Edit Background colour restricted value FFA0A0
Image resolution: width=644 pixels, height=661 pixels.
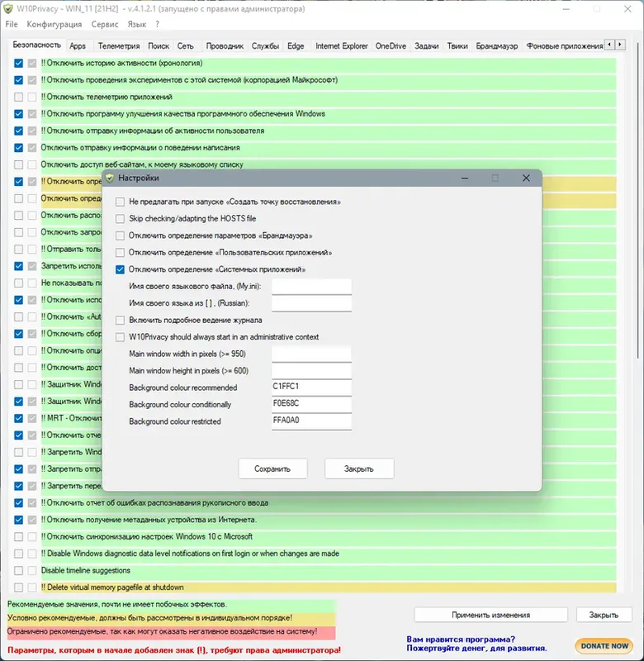point(311,421)
